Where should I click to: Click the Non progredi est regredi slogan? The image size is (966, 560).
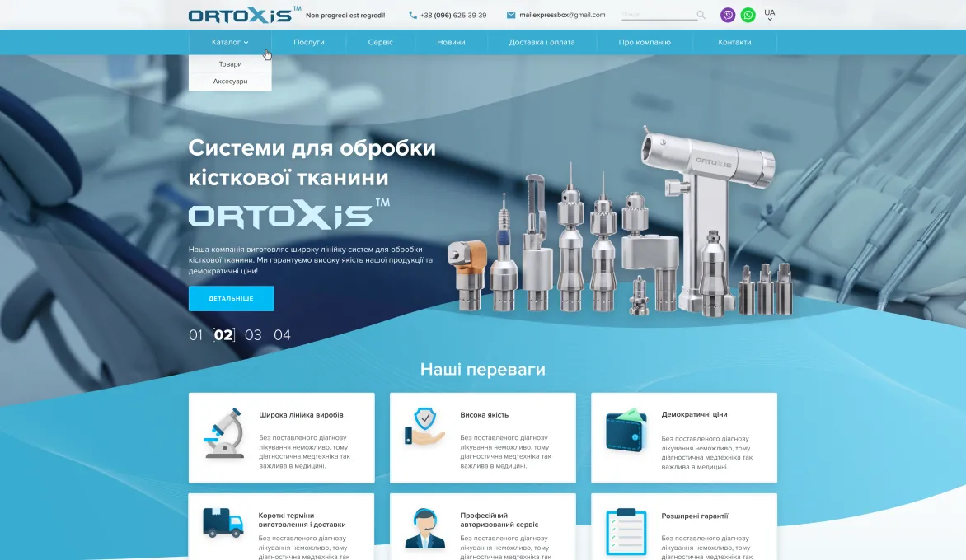pyautogui.click(x=345, y=16)
